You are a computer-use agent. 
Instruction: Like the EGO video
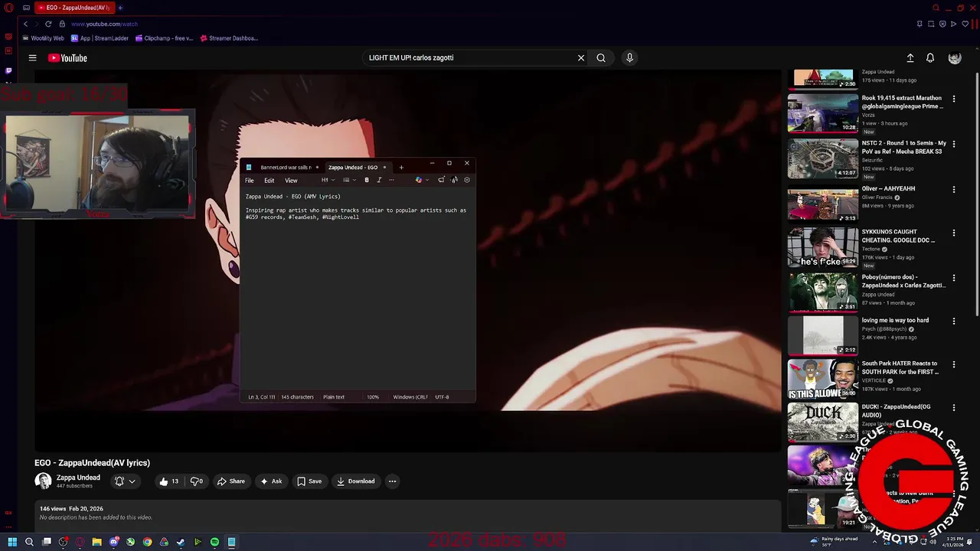[x=169, y=481]
